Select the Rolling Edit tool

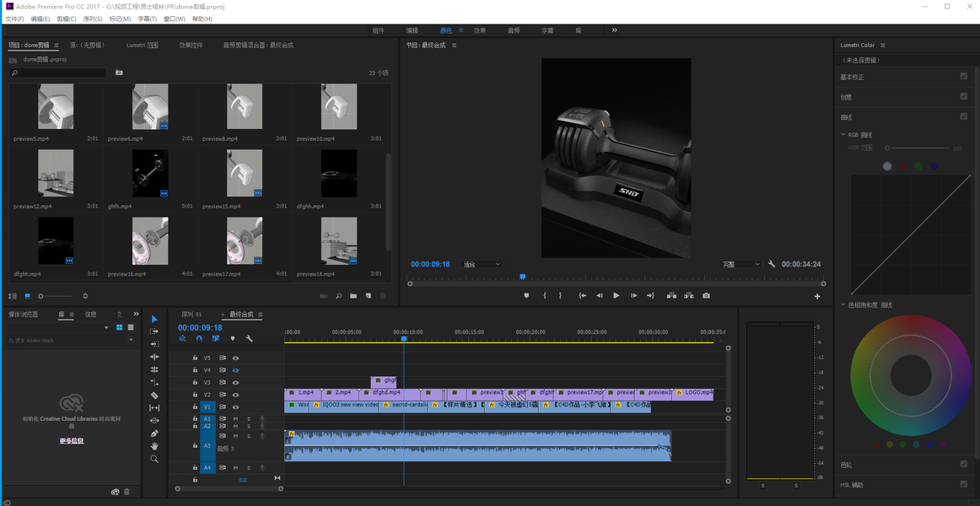click(154, 369)
